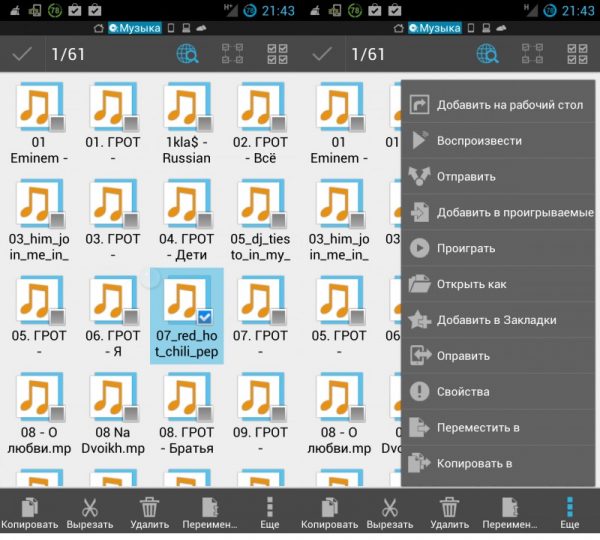Tick the checkbox on 04. ГРОТ Дети file
600x540 pixels.
[205, 220]
